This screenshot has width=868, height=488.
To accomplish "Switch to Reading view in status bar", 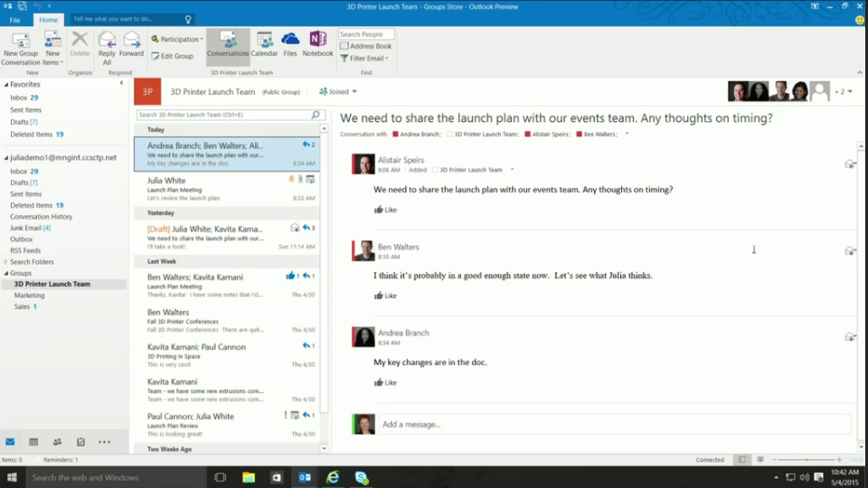I will [760, 460].
